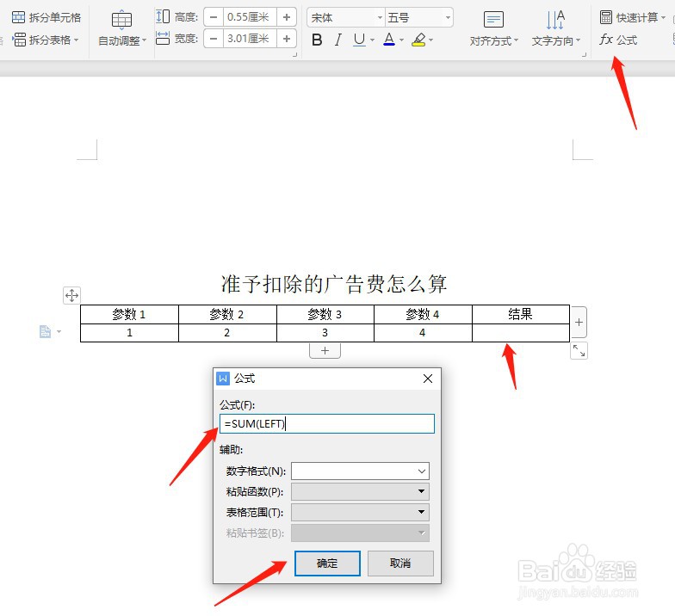This screenshot has height=616, width=675.
Task: Decrease row height with the minus button
Action: [214, 17]
